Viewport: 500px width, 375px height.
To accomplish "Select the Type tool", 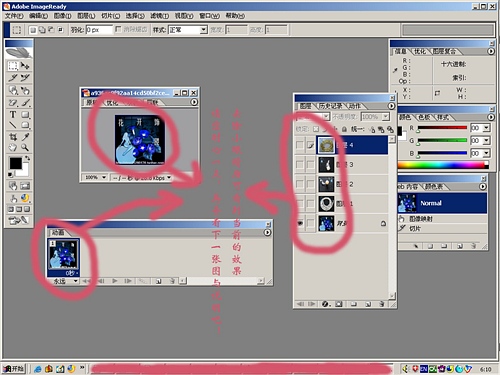I will [13, 115].
